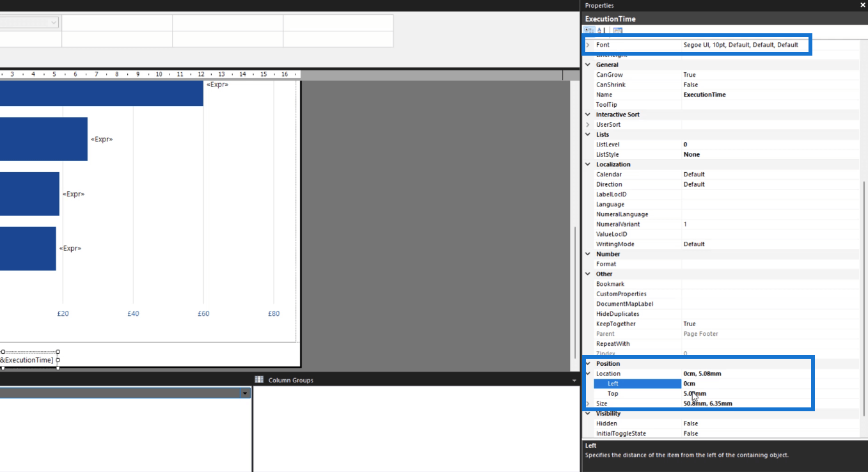The height and width of the screenshot is (472, 868).
Task: Edit the Name field ExecutionTime
Action: click(770, 95)
